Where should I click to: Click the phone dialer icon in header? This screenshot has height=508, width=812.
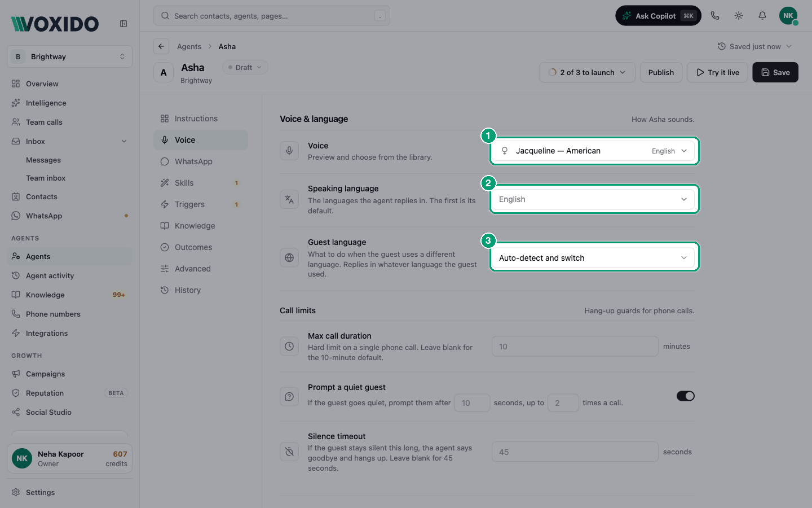tap(715, 16)
